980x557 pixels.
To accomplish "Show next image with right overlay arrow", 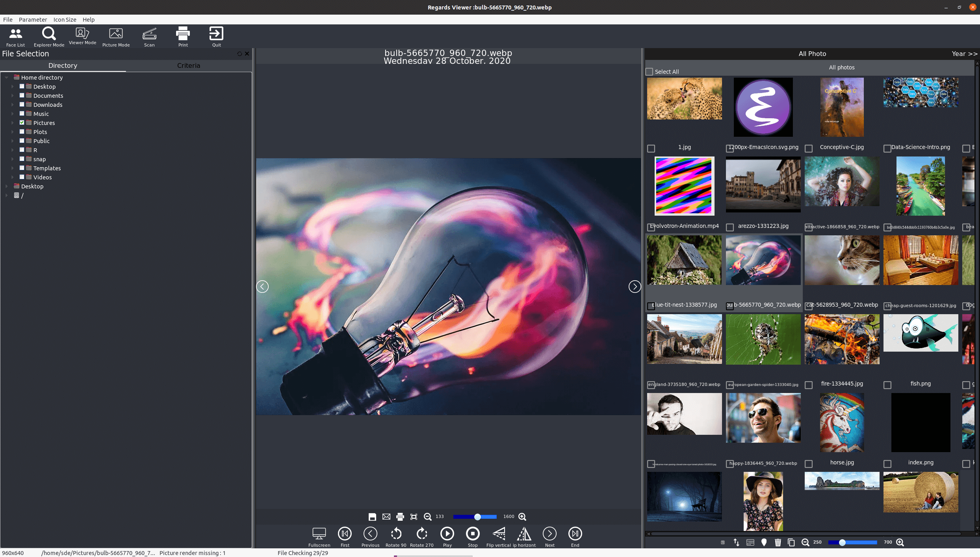I will [x=635, y=287].
